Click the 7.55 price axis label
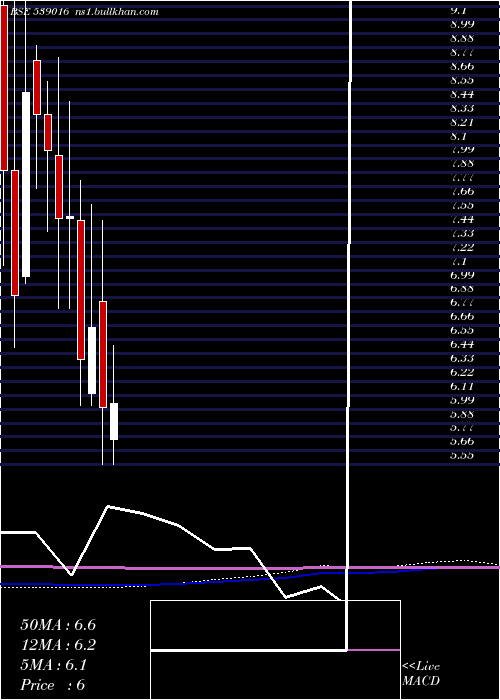This screenshot has width=500, height=700. tap(462, 205)
